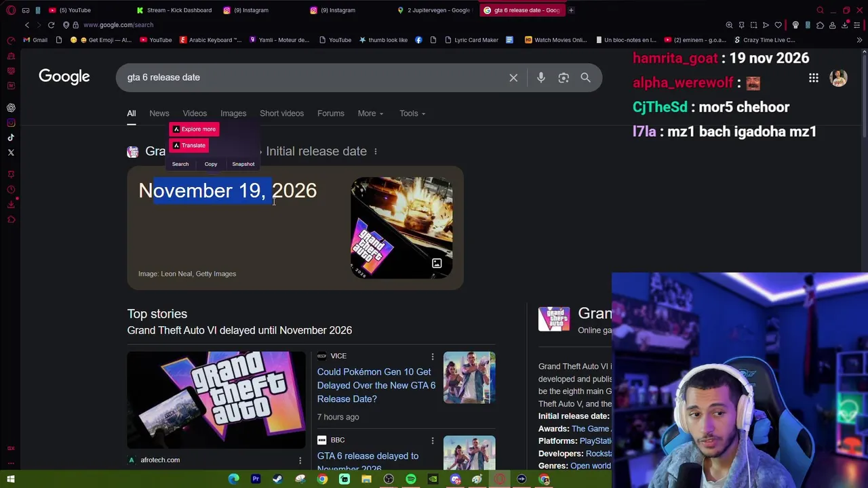Open the extensions cube icon in sidebar
This screenshot has height=488, width=868.
tap(11, 220)
